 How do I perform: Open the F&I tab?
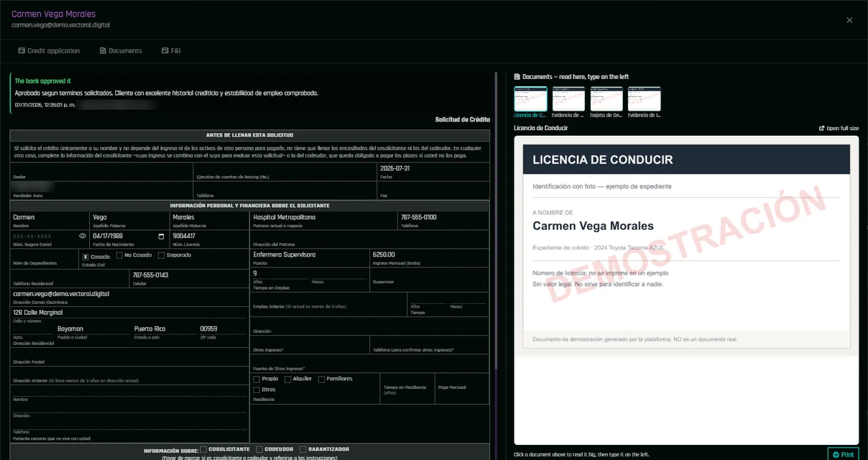[x=171, y=51]
